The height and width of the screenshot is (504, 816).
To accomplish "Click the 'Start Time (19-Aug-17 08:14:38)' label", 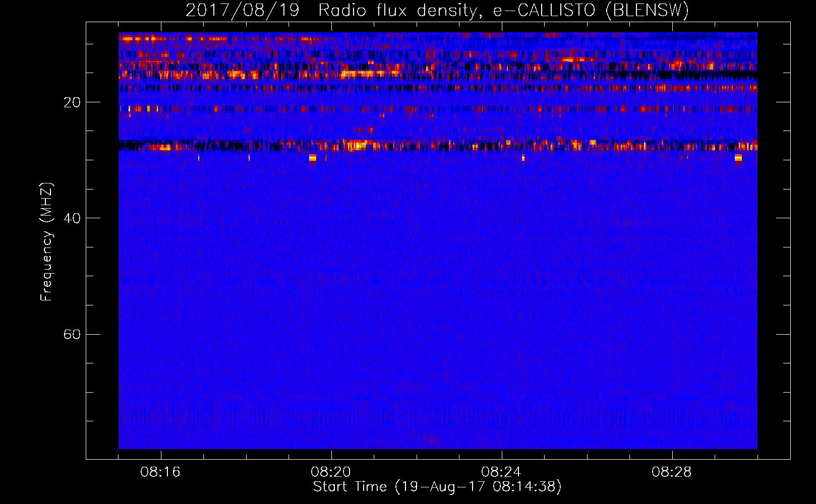I will (x=437, y=487).
